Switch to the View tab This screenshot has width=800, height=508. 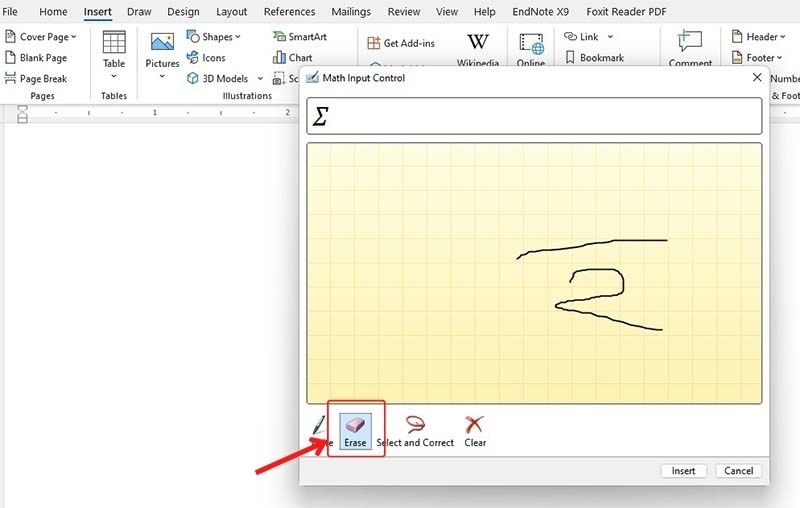tap(447, 11)
